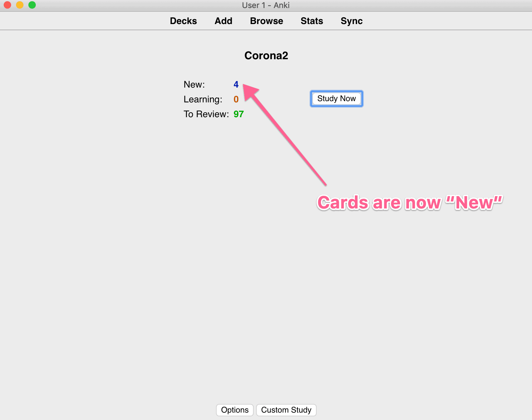532x420 pixels.
Task: Click the "Learning:" label
Action: pyautogui.click(x=203, y=99)
